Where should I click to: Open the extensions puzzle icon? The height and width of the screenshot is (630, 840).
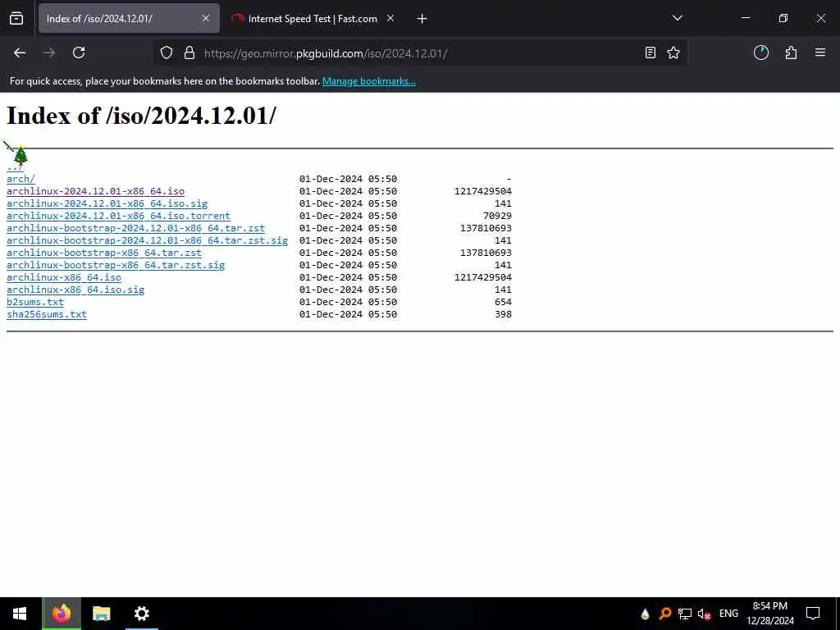tap(791, 52)
